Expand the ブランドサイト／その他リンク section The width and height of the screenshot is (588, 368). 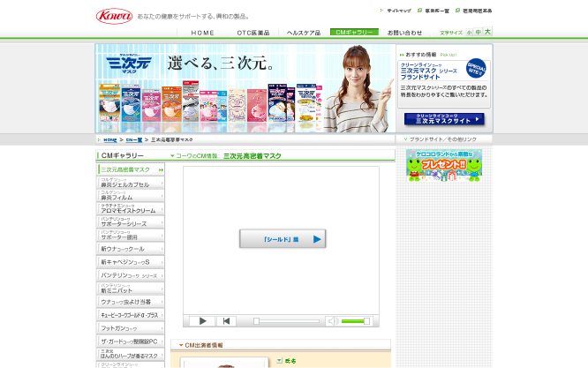444,139
